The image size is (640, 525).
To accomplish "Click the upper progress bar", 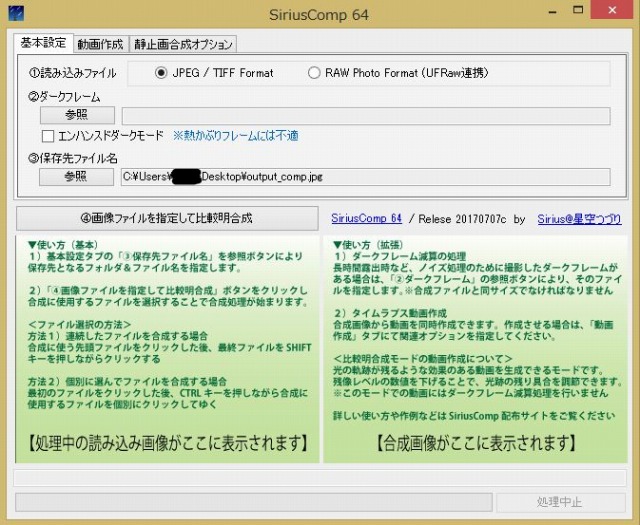I will [319, 479].
